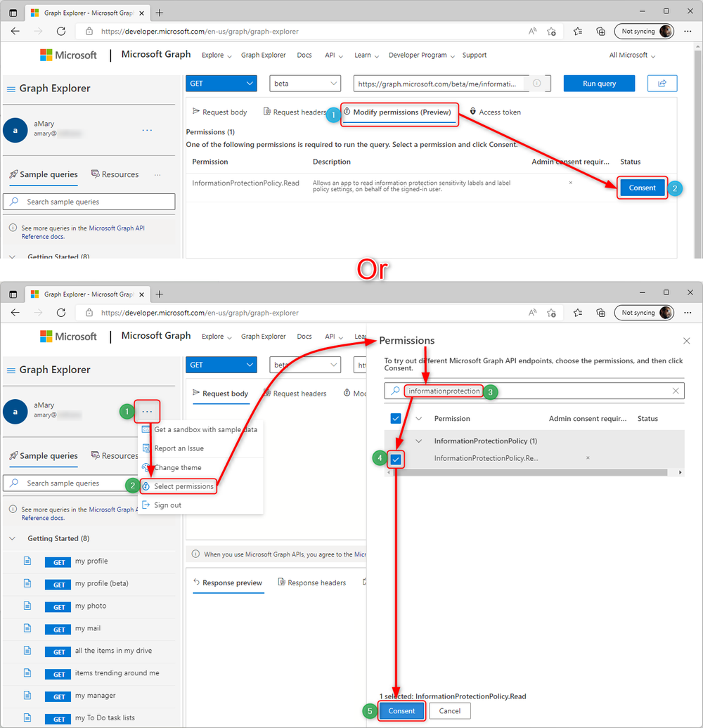Viewport: 703px width, 728px height.
Task: Open the Response headers tab in bottom window
Action: (311, 583)
